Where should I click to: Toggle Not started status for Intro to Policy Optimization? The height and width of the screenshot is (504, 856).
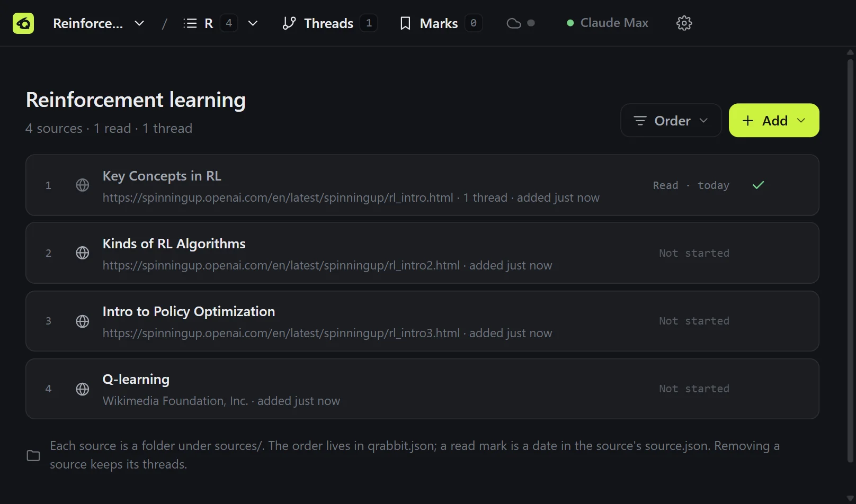694,321
